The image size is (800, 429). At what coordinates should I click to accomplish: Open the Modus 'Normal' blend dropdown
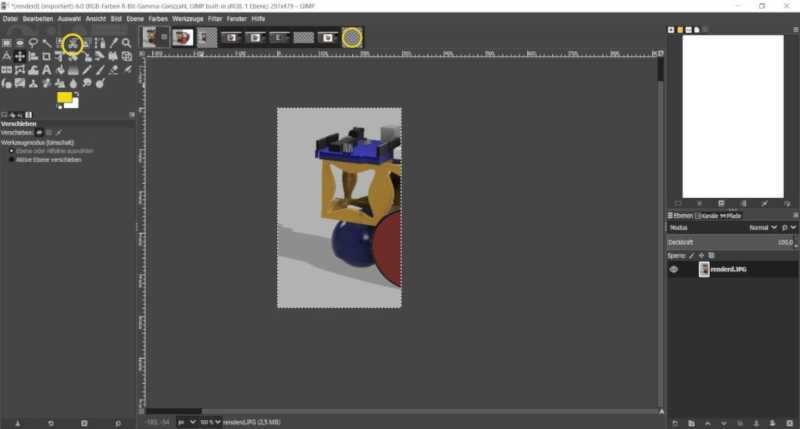[x=763, y=228]
